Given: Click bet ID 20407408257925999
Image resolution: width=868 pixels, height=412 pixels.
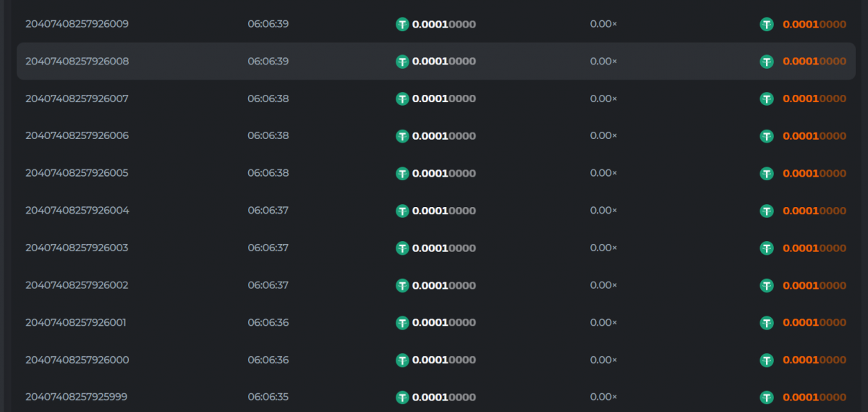Looking at the screenshot, I should point(77,397).
